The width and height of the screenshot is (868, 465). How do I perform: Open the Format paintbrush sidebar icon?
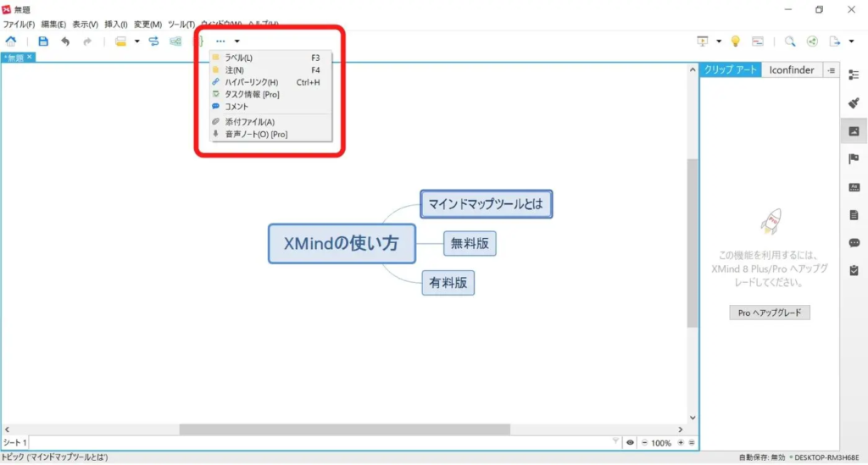pyautogui.click(x=854, y=102)
